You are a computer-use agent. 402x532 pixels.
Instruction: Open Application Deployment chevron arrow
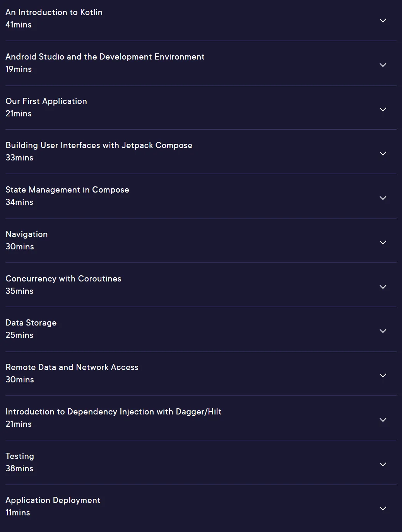coord(383,508)
